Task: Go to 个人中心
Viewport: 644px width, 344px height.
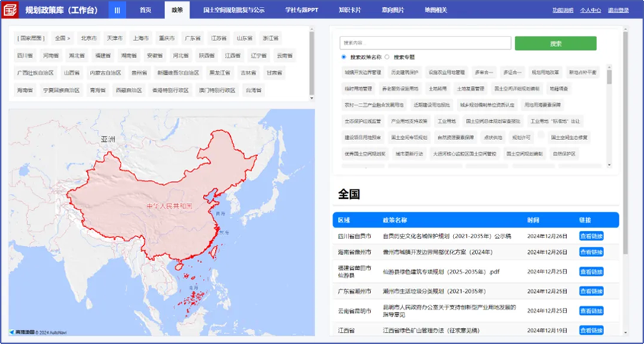Action: [x=590, y=10]
